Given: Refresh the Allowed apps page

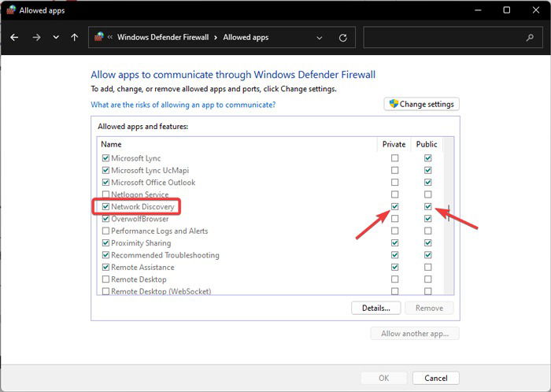Looking at the screenshot, I should (343, 38).
